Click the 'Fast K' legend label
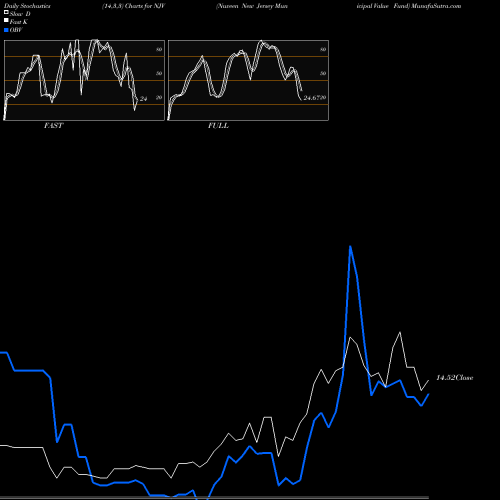The width and height of the screenshot is (500, 500). tap(19, 22)
